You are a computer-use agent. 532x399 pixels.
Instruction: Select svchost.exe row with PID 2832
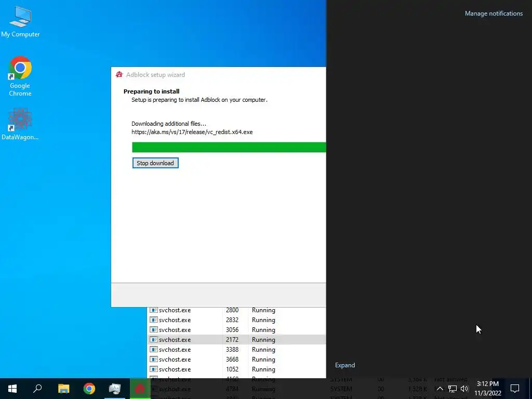(236, 320)
